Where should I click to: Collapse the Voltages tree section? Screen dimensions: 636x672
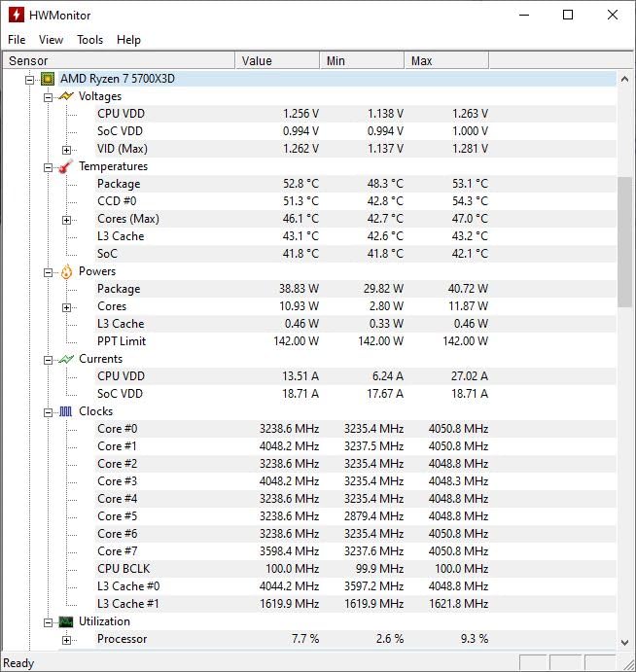[x=48, y=96]
